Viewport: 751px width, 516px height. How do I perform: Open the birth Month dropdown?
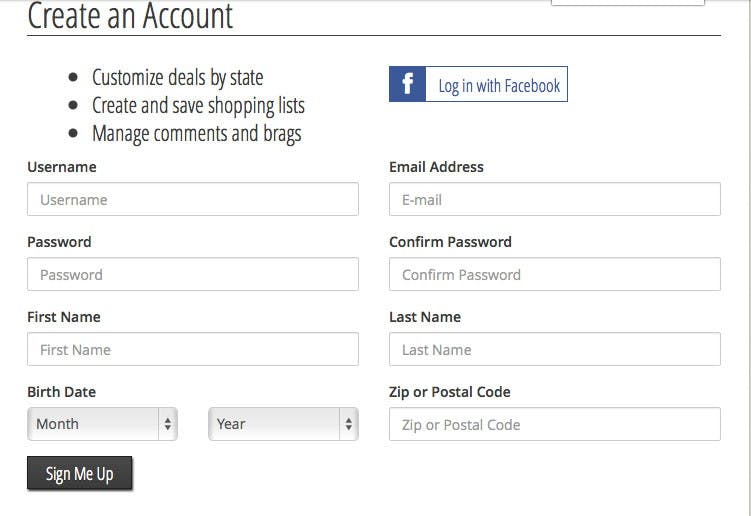(x=102, y=424)
